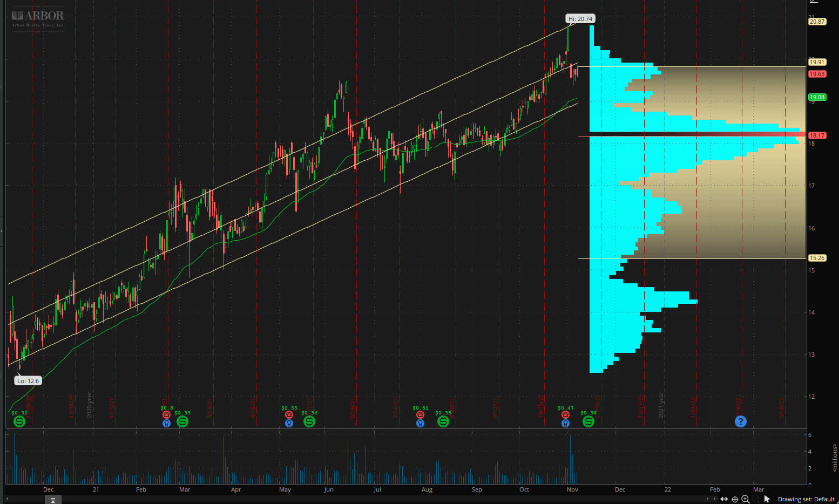The image size is (839, 504).
Task: Click the 19.63 price label on the right axis
Action: (x=818, y=73)
